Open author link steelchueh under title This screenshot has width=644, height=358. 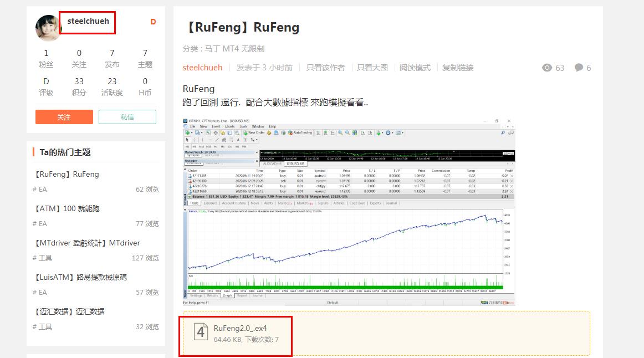[x=202, y=68]
